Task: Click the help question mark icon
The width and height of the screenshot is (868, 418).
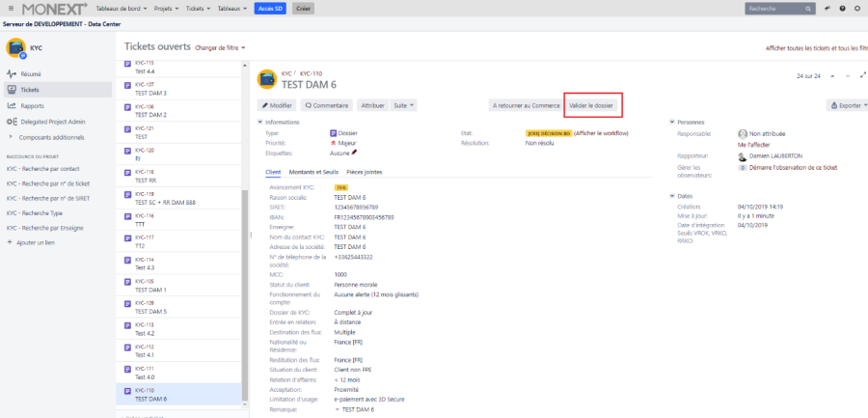Action: 843,9
